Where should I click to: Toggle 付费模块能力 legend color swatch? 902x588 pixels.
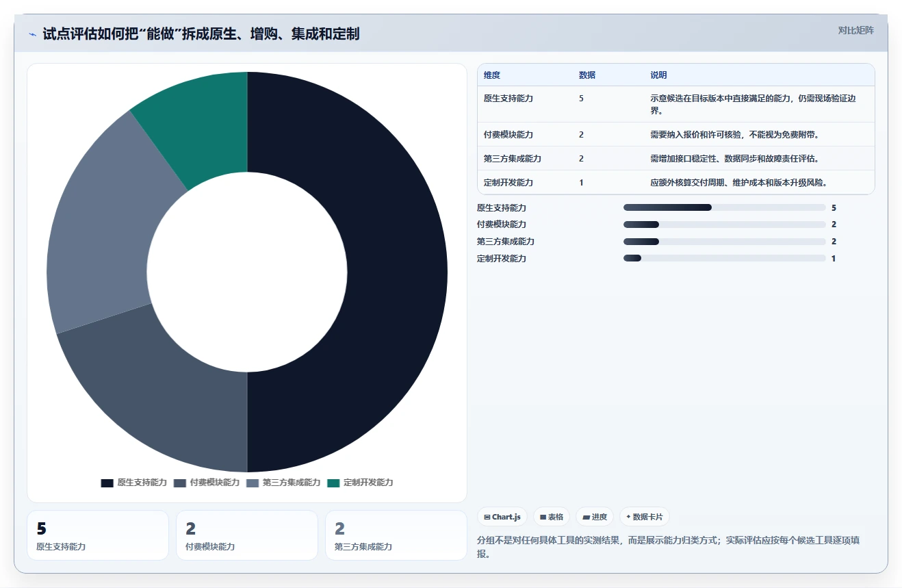(x=179, y=483)
